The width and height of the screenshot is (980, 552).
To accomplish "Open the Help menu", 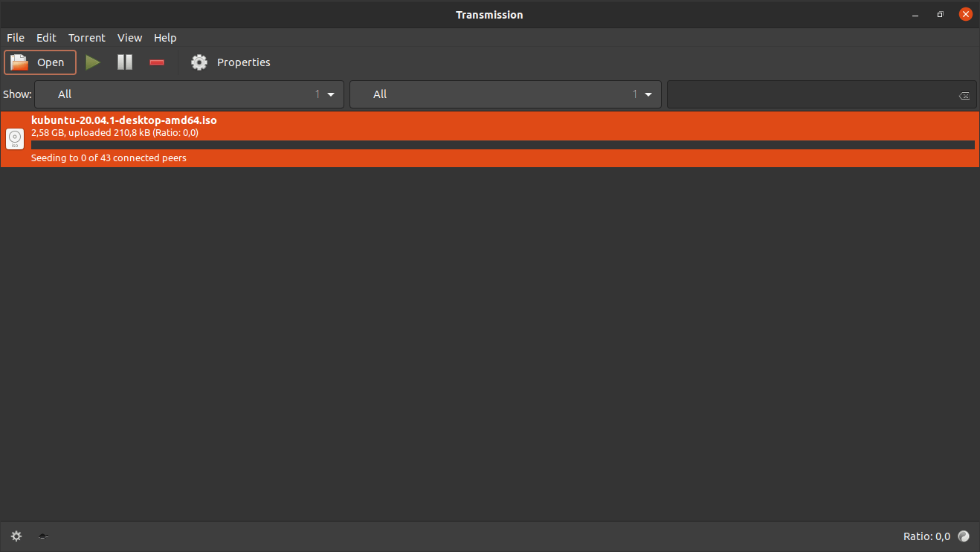I will click(165, 38).
